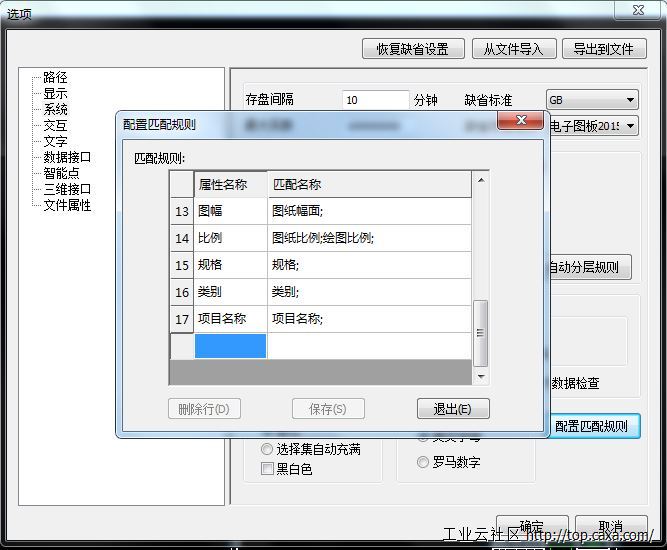This screenshot has width=667, height=550.
Task: Select row header 14
Action: (x=182, y=238)
